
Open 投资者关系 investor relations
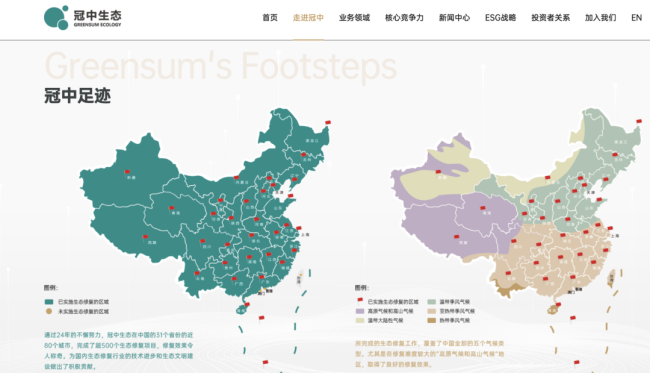pos(551,18)
